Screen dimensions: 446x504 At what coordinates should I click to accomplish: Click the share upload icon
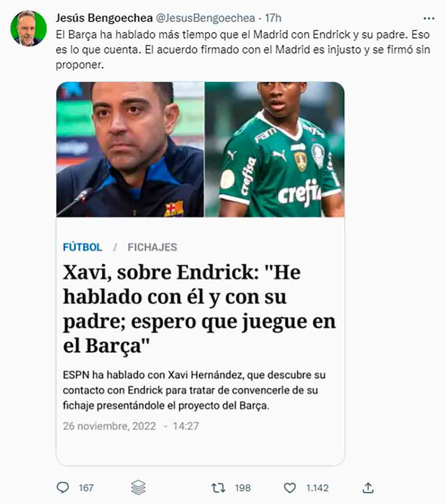tap(368, 488)
